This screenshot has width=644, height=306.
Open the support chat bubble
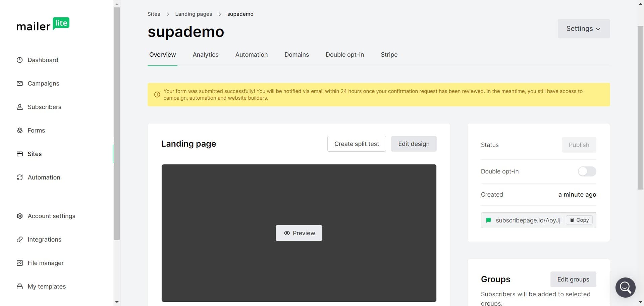tap(625, 287)
